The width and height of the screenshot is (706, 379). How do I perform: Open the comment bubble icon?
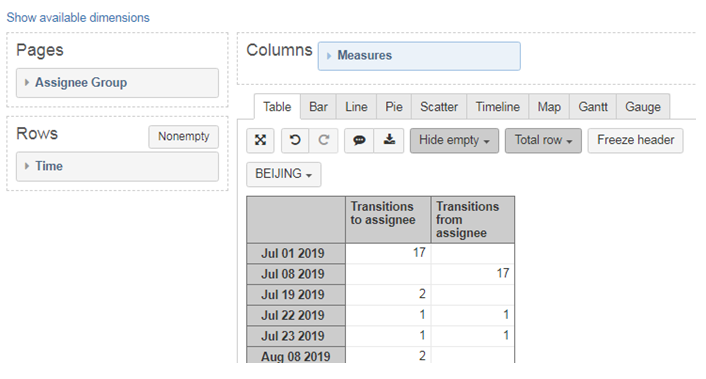pos(359,140)
